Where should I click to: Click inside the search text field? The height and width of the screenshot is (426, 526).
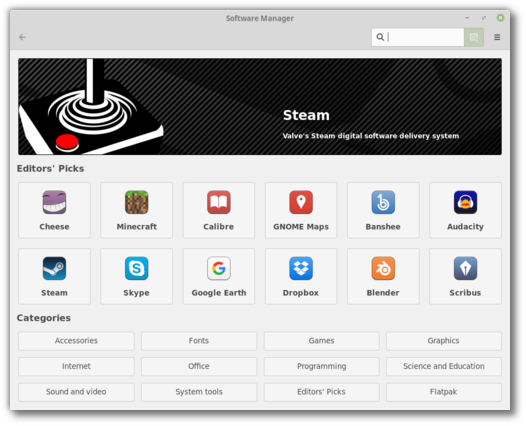coord(418,37)
